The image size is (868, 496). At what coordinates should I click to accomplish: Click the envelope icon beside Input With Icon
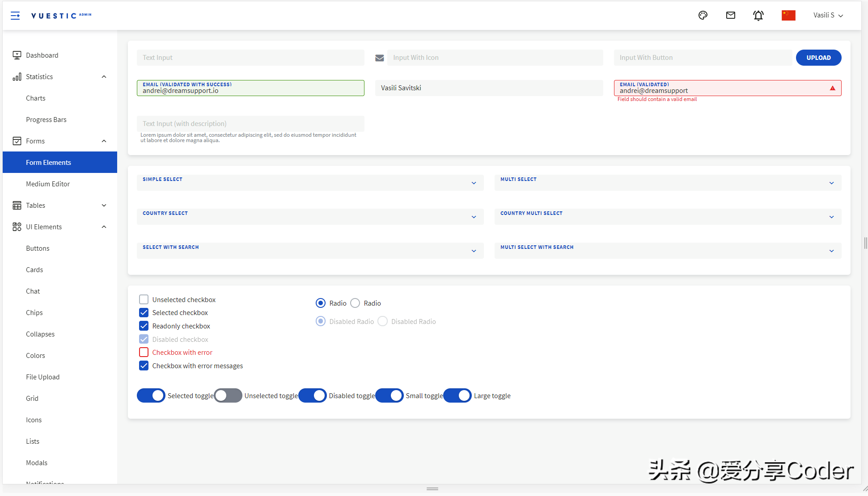pyautogui.click(x=380, y=58)
